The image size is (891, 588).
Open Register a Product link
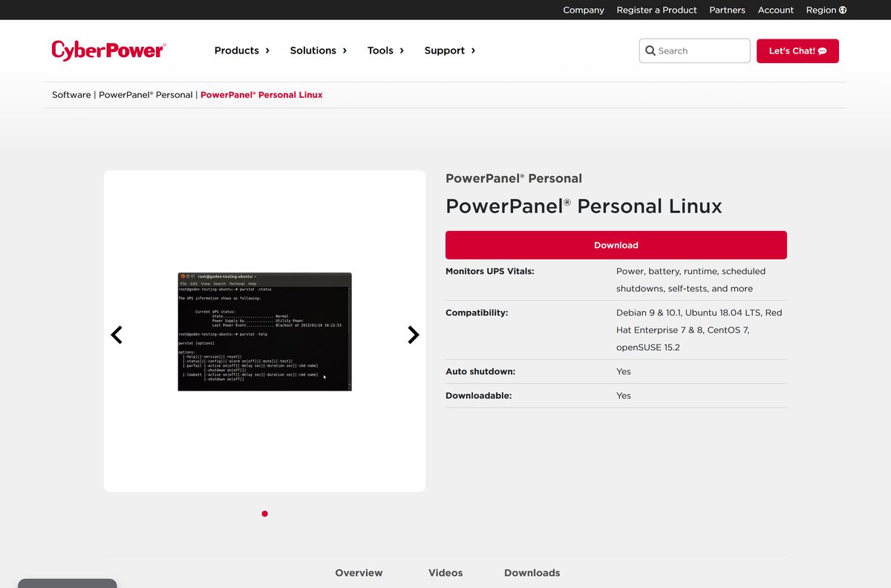(656, 10)
